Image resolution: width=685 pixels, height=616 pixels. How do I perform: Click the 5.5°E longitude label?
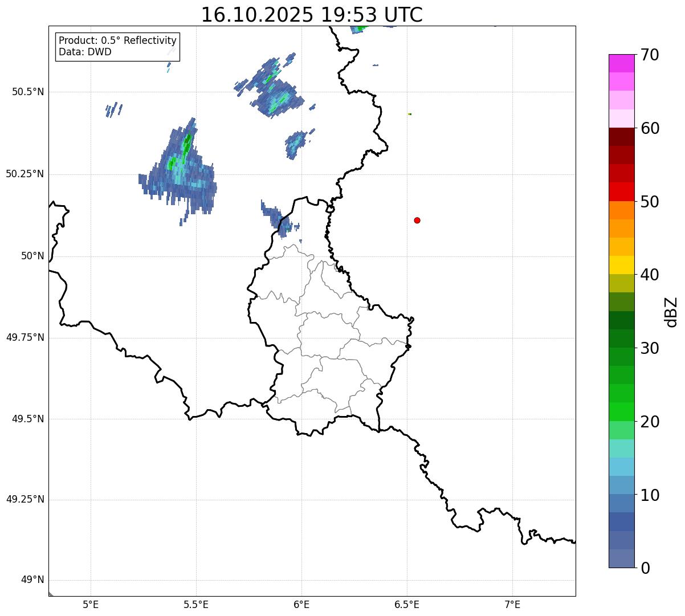click(196, 604)
